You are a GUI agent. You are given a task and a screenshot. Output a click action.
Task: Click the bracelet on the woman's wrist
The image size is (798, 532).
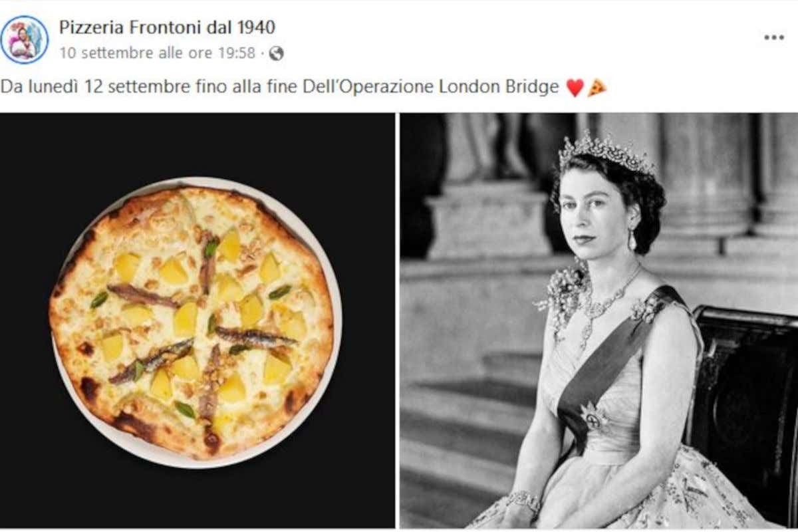coord(525,500)
